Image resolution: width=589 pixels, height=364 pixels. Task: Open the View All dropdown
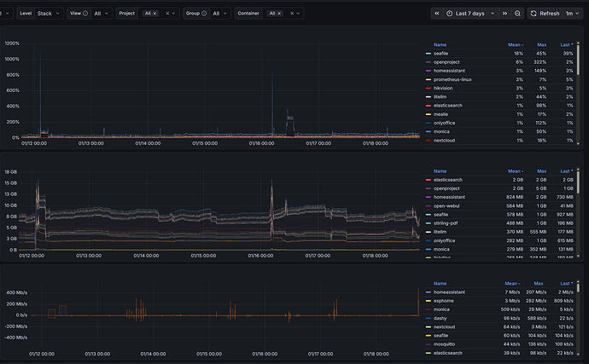point(102,14)
